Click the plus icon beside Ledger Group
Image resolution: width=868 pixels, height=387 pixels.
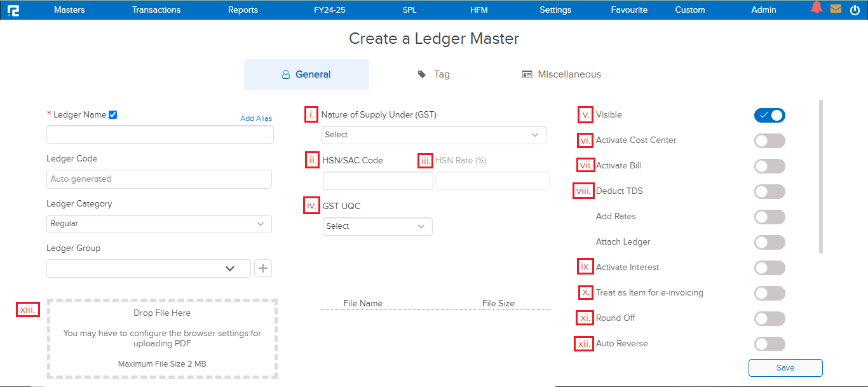click(263, 268)
